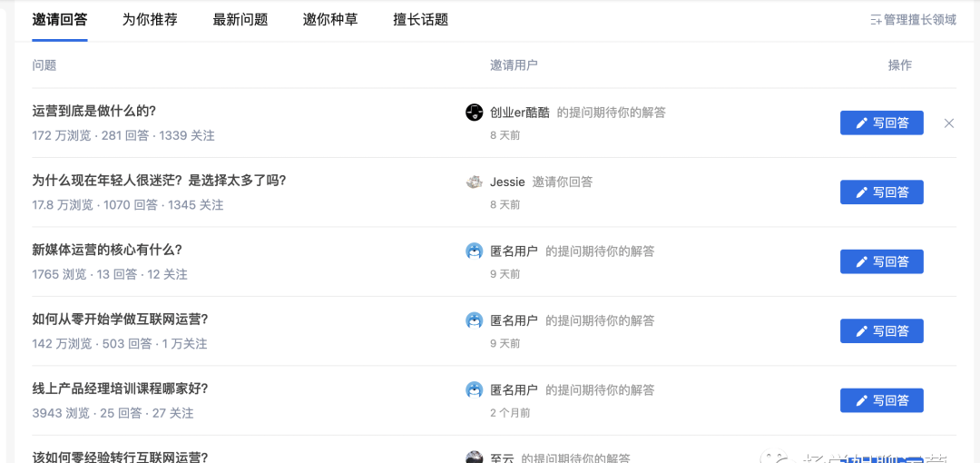Click Jessie's profile avatar

(475, 182)
